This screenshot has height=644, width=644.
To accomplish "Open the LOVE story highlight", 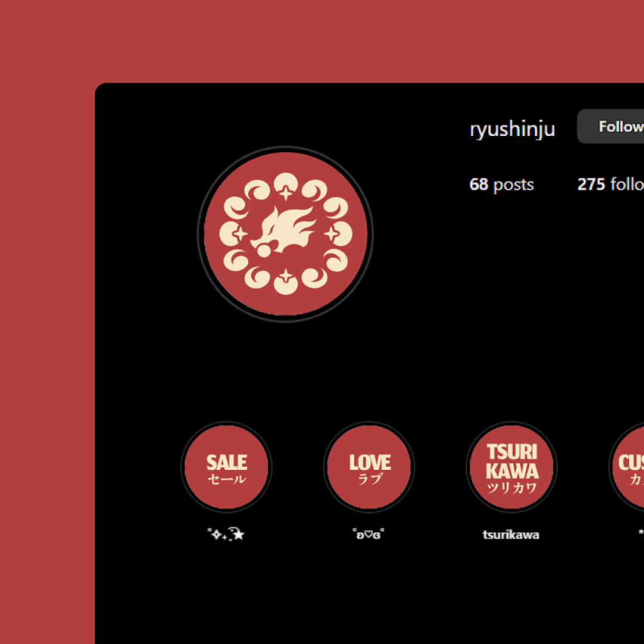I will click(x=369, y=467).
